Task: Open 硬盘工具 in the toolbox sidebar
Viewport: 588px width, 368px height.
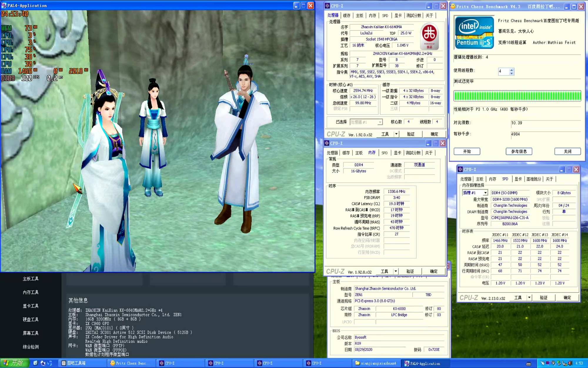Action: pos(31,319)
